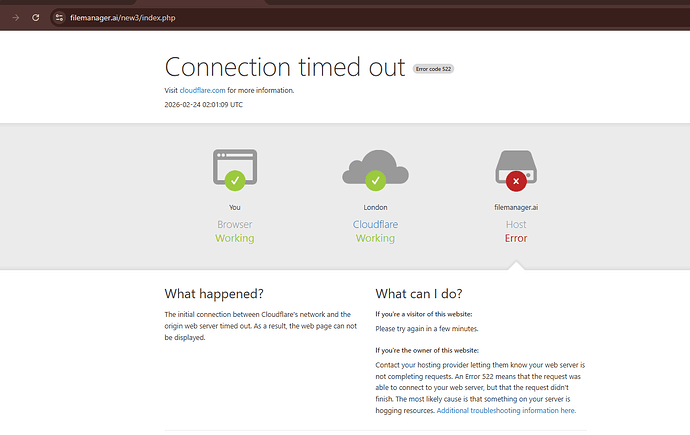Click the red Error status text

point(516,238)
